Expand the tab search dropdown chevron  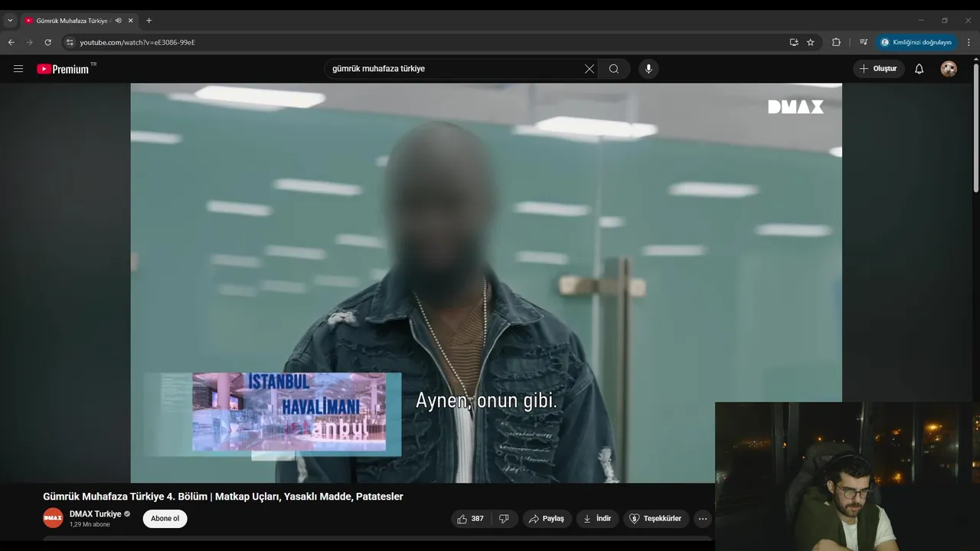[x=10, y=21]
